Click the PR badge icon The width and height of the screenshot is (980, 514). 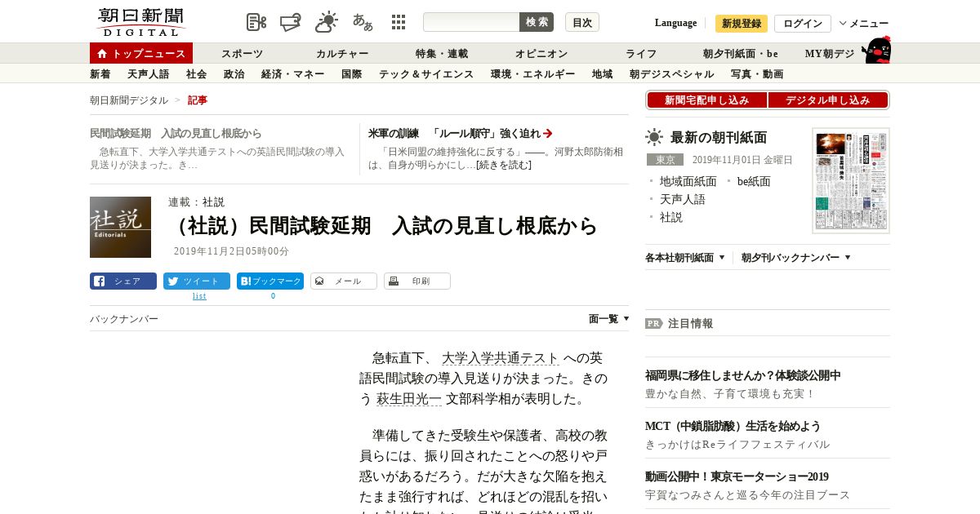click(654, 323)
